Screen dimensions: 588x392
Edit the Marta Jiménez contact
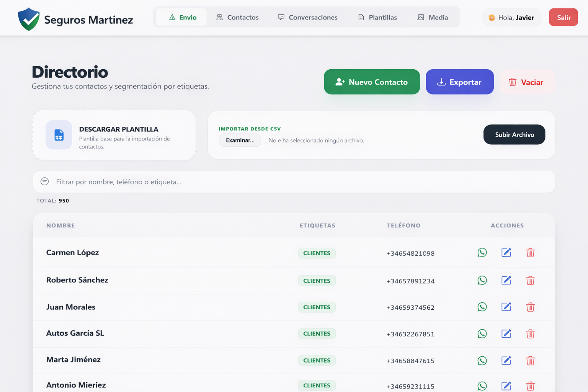(506, 361)
